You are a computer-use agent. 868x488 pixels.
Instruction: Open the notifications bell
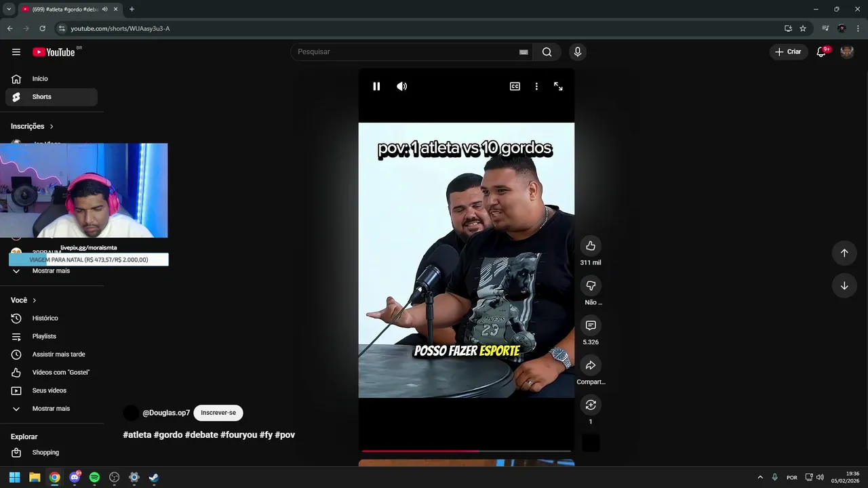[x=821, y=52]
